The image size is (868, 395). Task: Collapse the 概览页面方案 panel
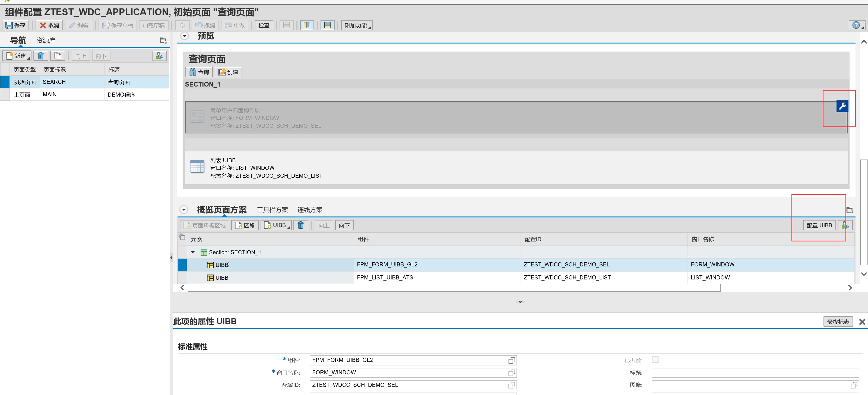click(184, 210)
